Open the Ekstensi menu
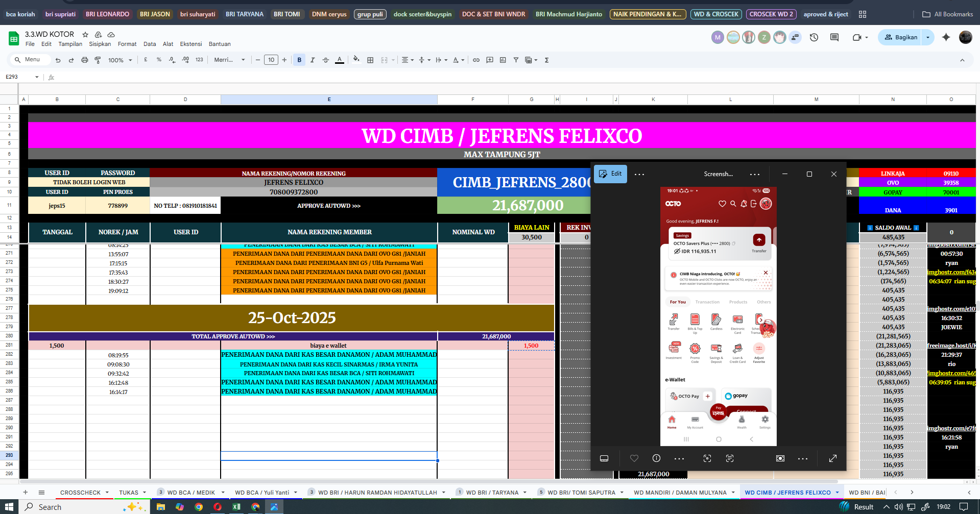The height and width of the screenshot is (514, 980). (x=191, y=44)
